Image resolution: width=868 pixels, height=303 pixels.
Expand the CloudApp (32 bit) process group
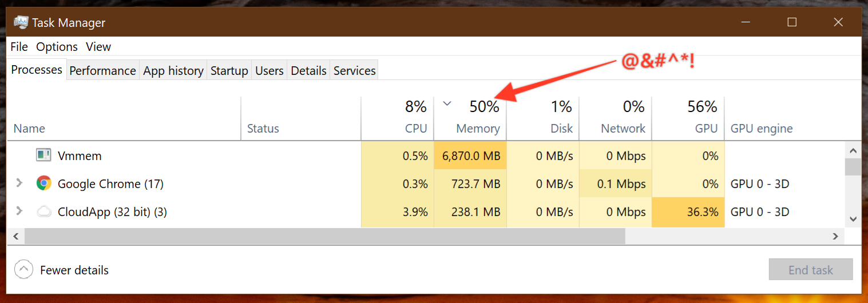coord(19,211)
